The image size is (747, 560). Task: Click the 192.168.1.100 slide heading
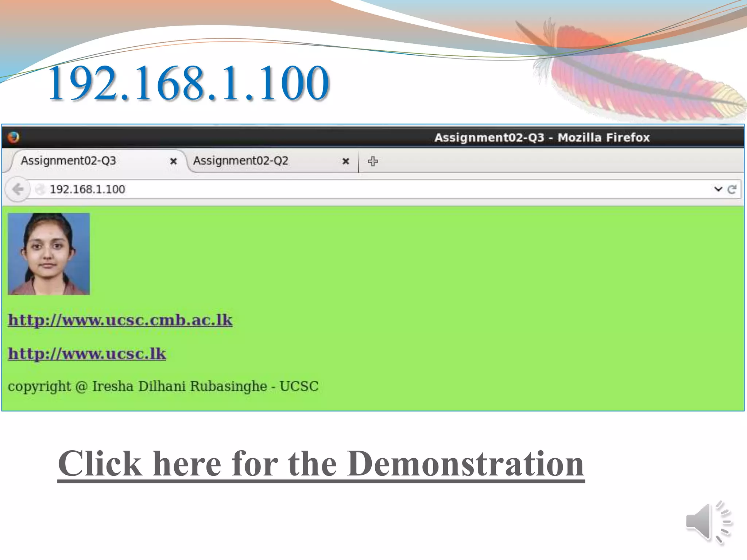188,83
